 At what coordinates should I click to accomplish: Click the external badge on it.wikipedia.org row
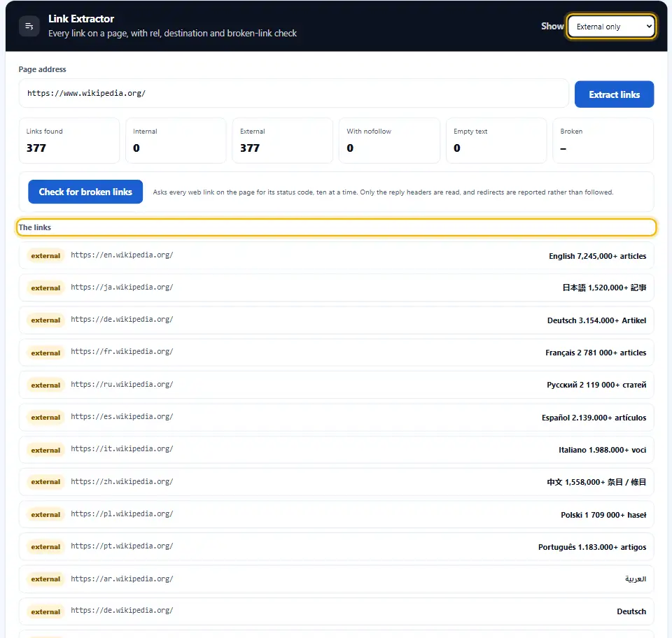tap(45, 450)
